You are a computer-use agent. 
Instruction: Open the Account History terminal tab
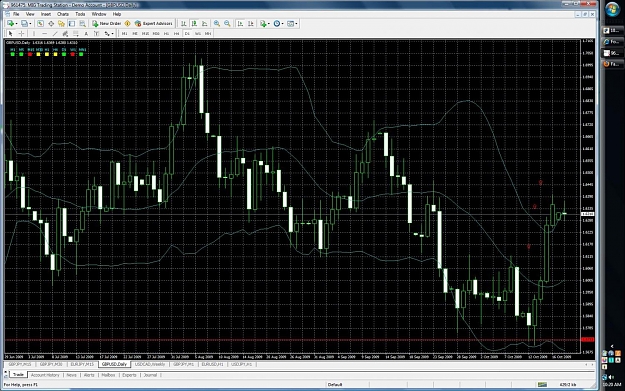click(45, 375)
